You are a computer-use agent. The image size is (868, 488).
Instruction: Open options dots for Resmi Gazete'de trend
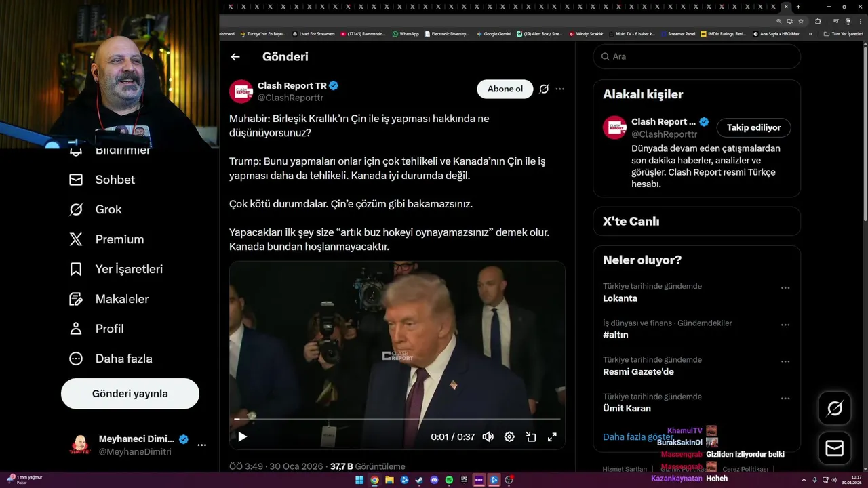tap(785, 361)
